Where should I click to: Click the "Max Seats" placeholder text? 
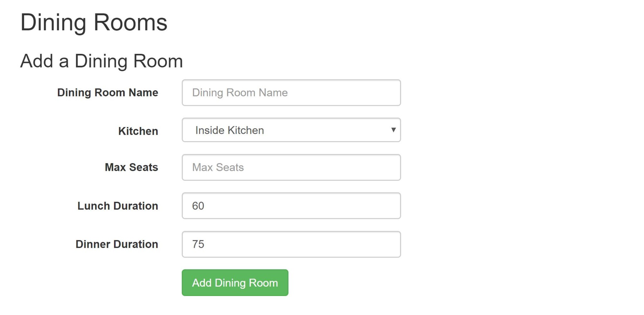tap(218, 167)
